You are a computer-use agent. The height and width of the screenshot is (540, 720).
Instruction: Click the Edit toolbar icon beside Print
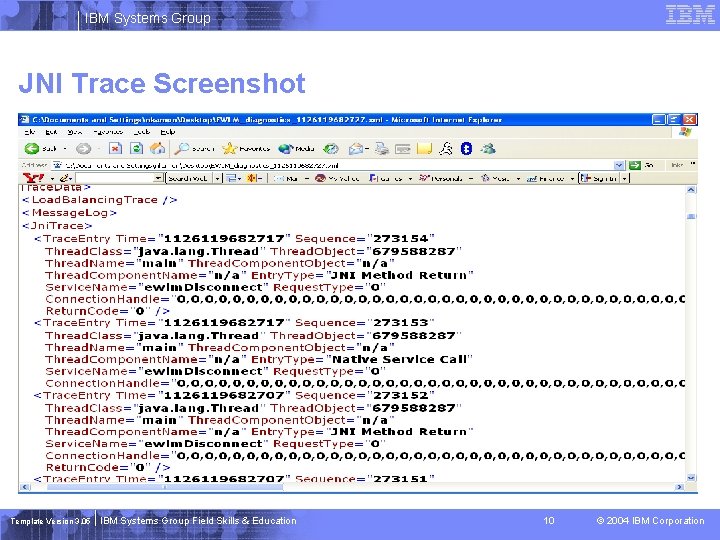click(403, 149)
